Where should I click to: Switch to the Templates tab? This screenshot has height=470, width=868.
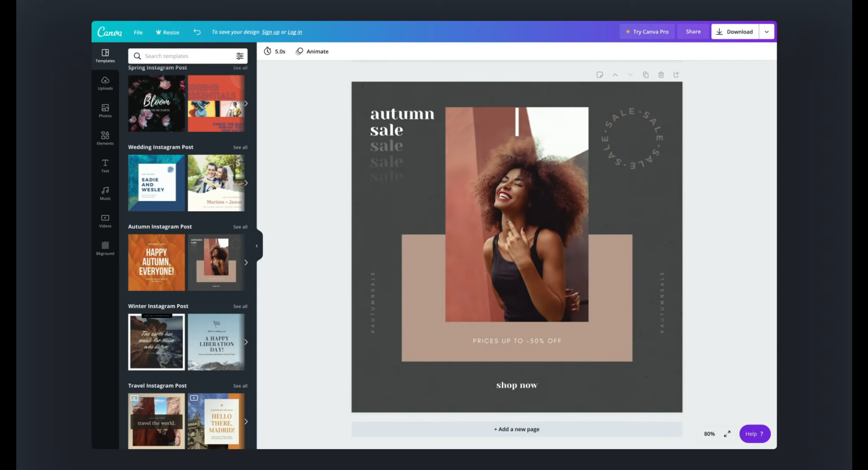[105, 56]
